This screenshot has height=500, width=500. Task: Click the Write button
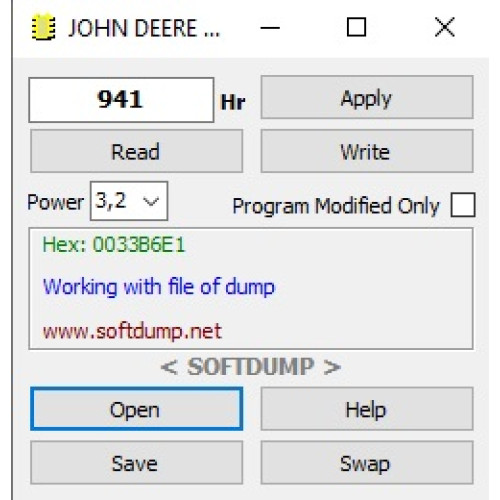click(367, 151)
